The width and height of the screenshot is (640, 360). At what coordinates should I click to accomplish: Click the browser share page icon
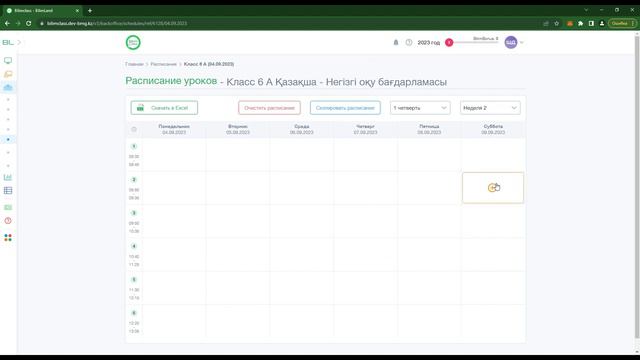point(546,23)
